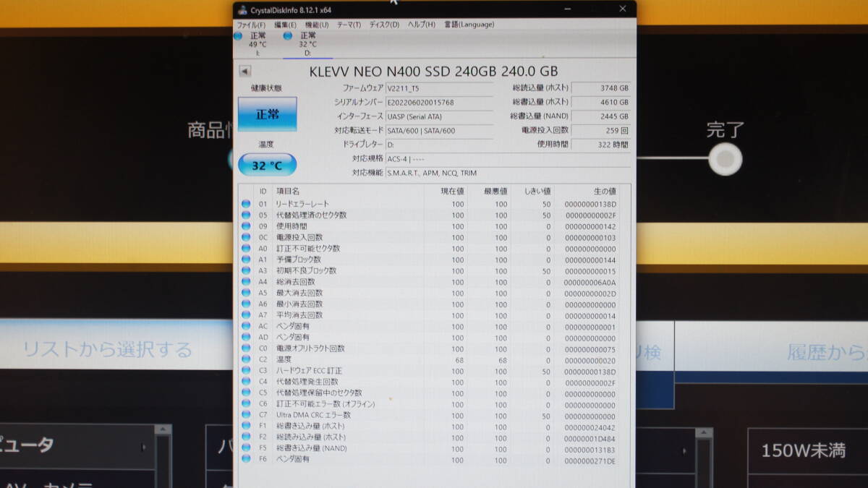The height and width of the screenshot is (488, 868).
Task: Click the status orb on row C3 ハードウェア ECC 訂正
Action: (246, 371)
